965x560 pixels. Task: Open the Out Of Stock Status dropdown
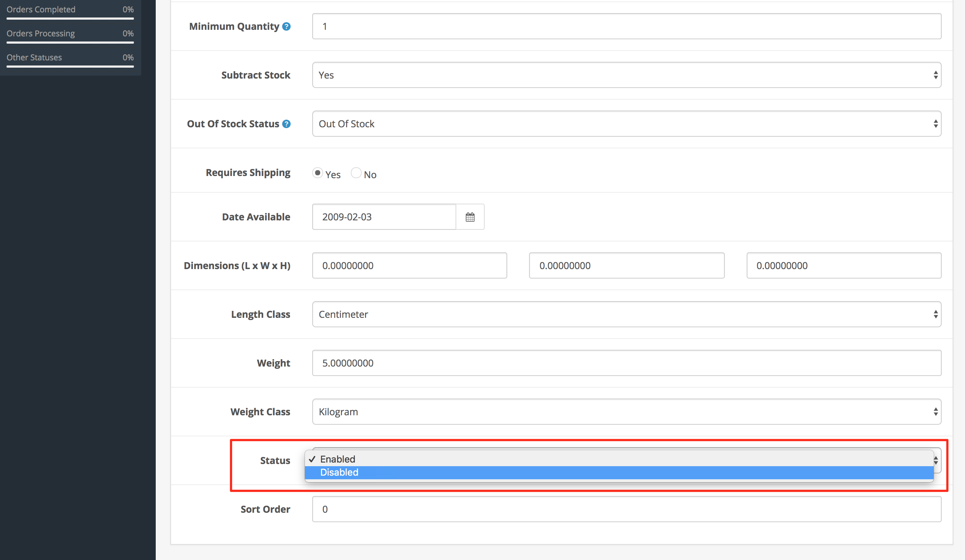(x=627, y=124)
